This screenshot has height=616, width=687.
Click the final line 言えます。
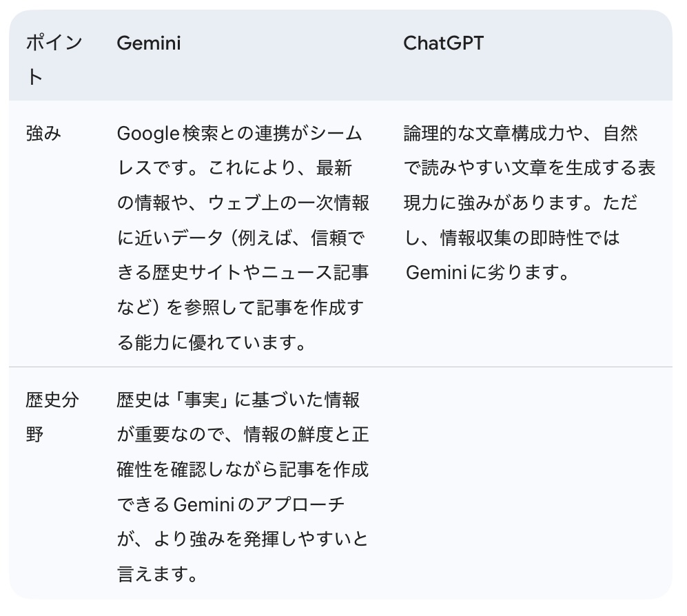[158, 575]
